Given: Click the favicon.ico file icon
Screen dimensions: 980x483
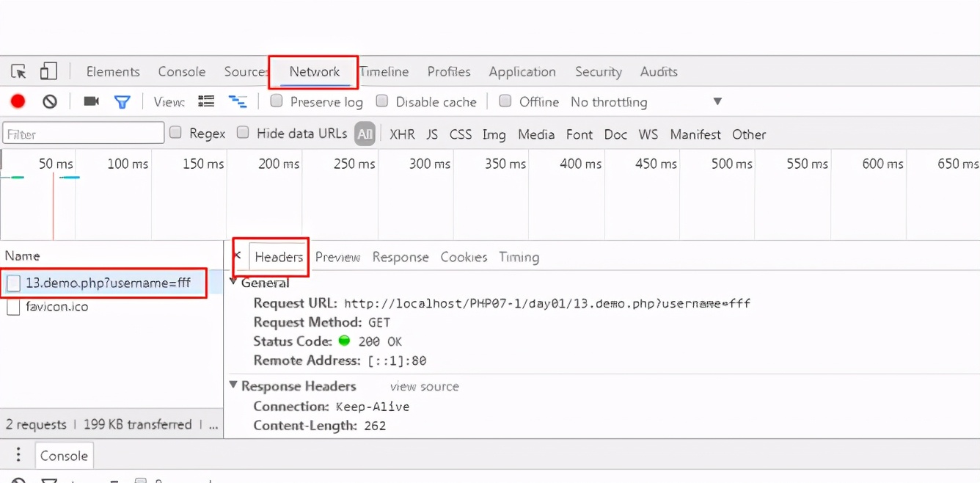Looking at the screenshot, I should click(13, 307).
